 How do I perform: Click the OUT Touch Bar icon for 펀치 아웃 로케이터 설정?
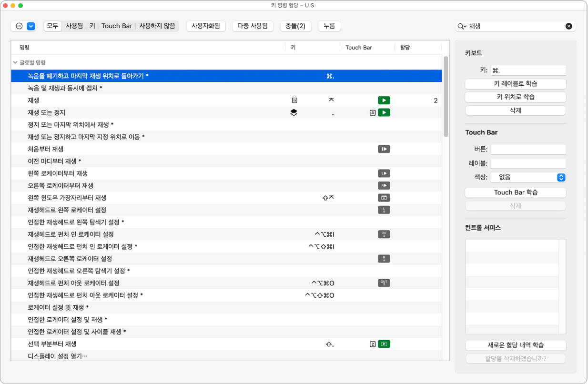click(x=384, y=283)
